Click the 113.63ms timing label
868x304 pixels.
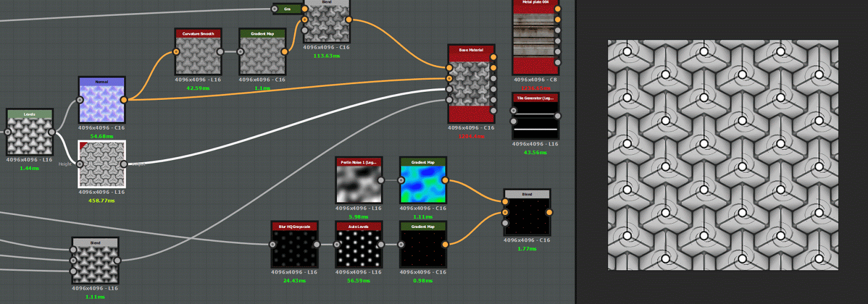[327, 56]
